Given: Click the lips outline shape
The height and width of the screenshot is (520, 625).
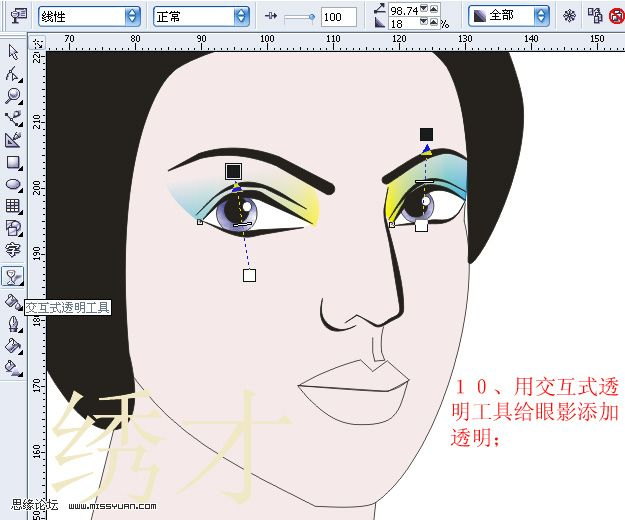Looking at the screenshot, I should click(354, 392).
